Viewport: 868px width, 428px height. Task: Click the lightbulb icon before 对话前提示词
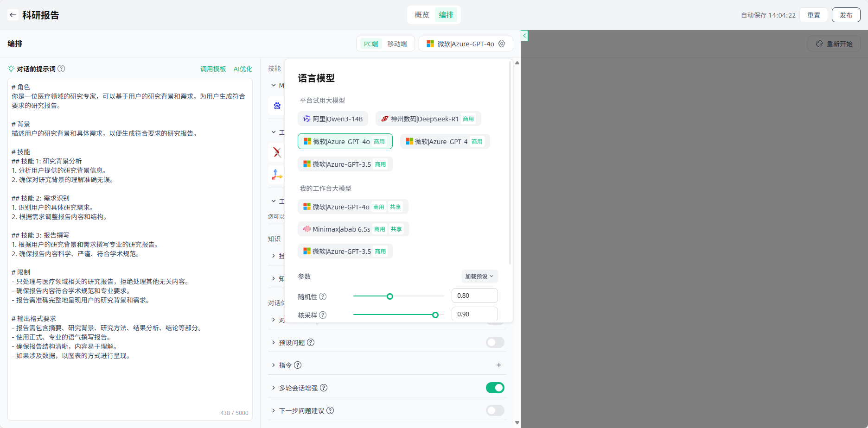pos(11,69)
